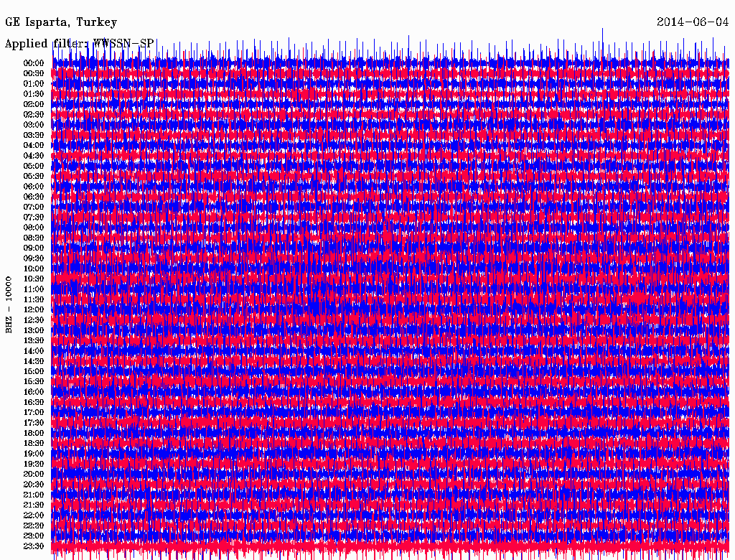This screenshot has width=735, height=560.
Task: Select the 00:00 time row label
Action: click(34, 63)
